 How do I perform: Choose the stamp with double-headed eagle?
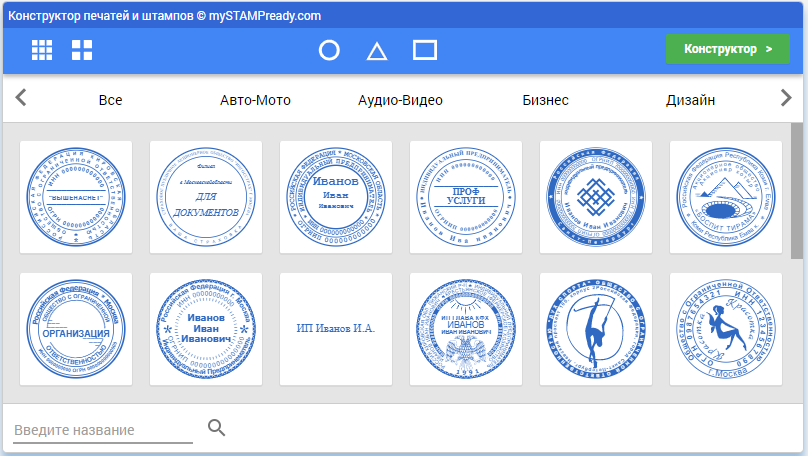466,329
